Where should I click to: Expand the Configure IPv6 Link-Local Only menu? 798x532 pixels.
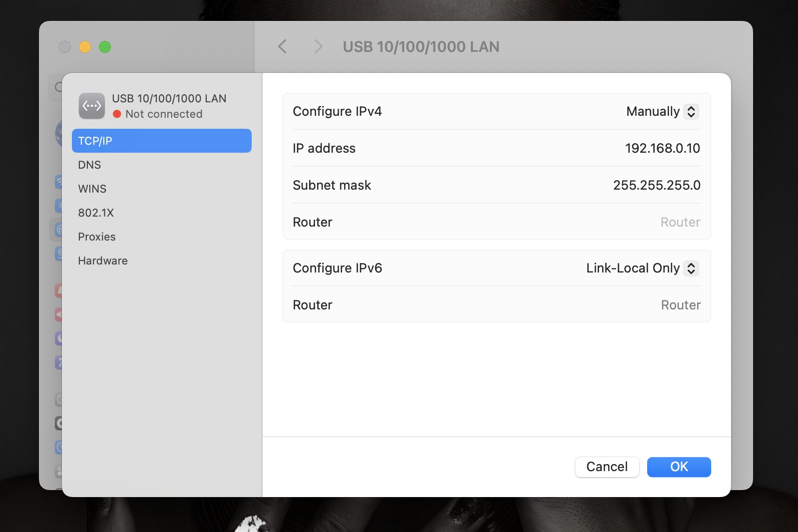(x=642, y=268)
